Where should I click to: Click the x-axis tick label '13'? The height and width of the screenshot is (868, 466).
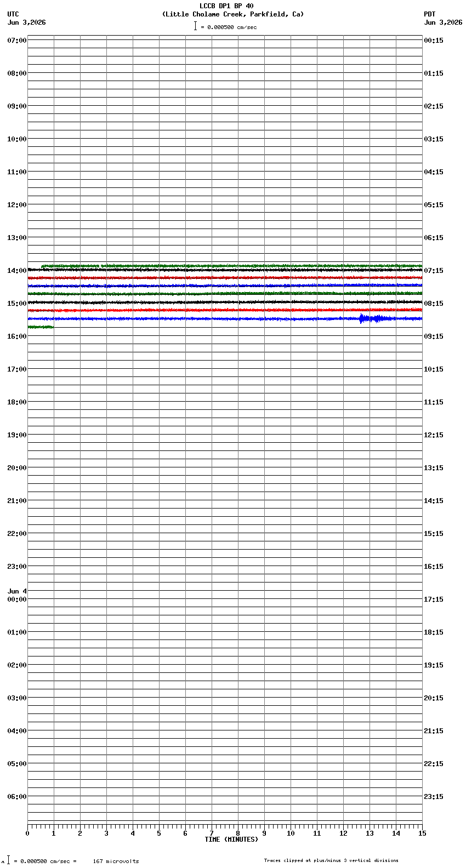370,833
